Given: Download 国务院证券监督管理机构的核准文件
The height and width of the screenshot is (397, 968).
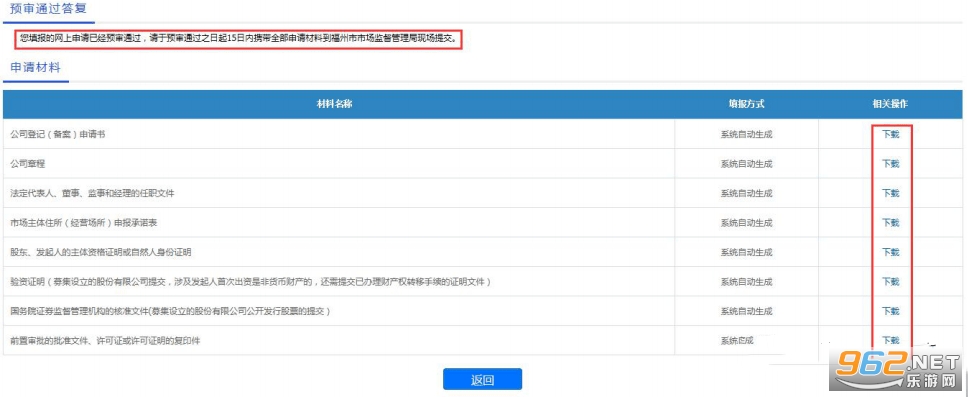Looking at the screenshot, I should [890, 311].
